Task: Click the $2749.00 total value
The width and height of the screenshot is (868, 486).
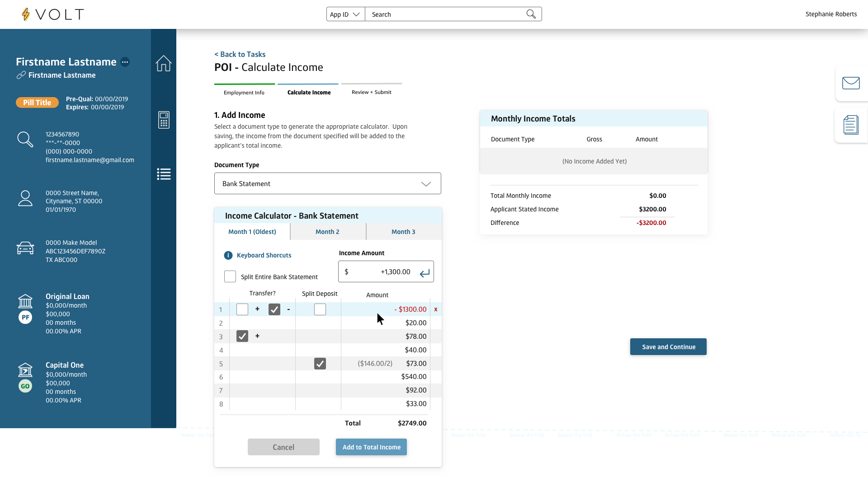Action: tap(412, 423)
